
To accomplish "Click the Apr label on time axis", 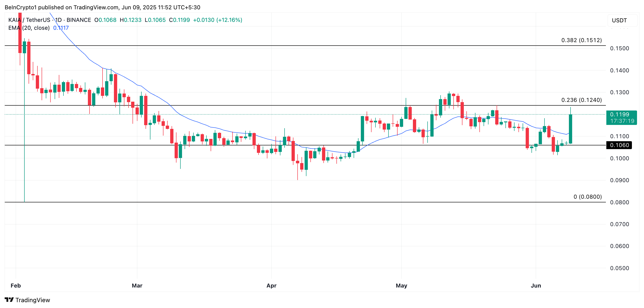I will 271,285.
